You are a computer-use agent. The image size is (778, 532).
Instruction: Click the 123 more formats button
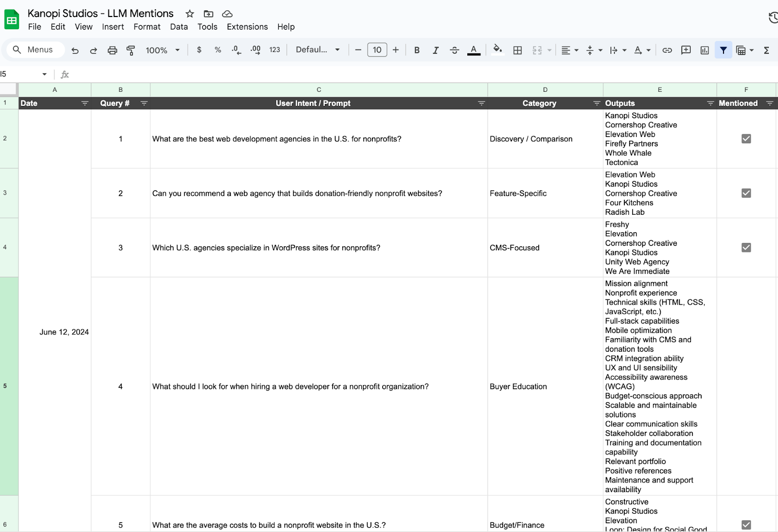click(x=275, y=50)
